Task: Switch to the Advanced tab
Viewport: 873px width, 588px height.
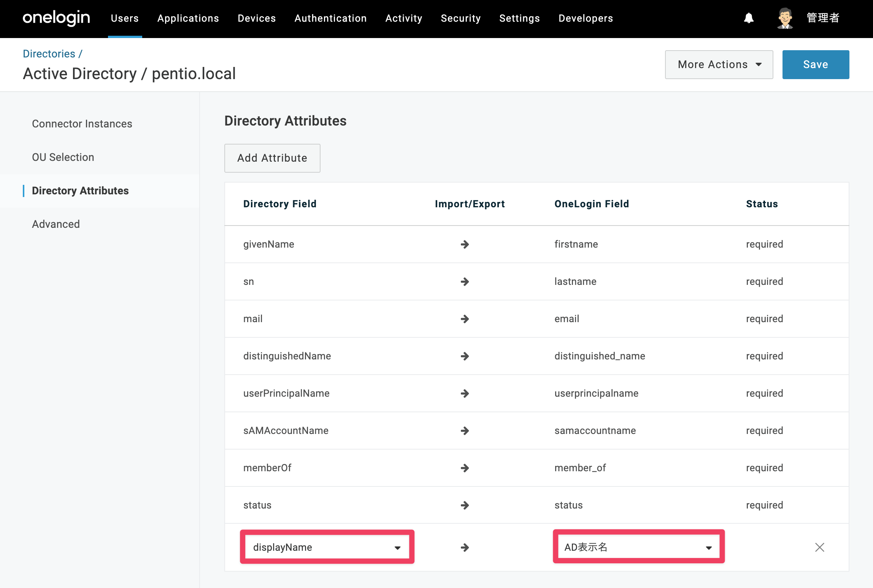Action: 56,224
